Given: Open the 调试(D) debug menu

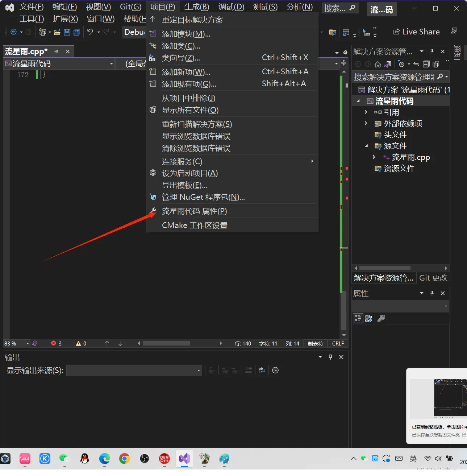Looking at the screenshot, I should [x=231, y=7].
